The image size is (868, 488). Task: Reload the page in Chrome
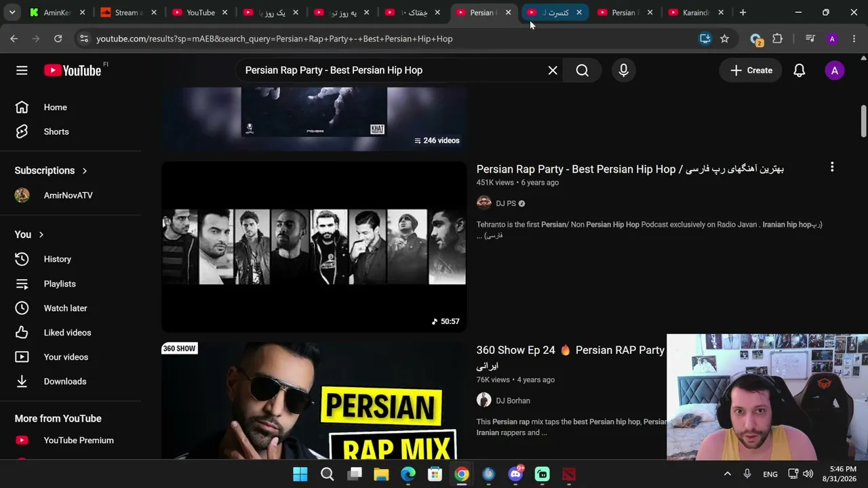coord(58,39)
